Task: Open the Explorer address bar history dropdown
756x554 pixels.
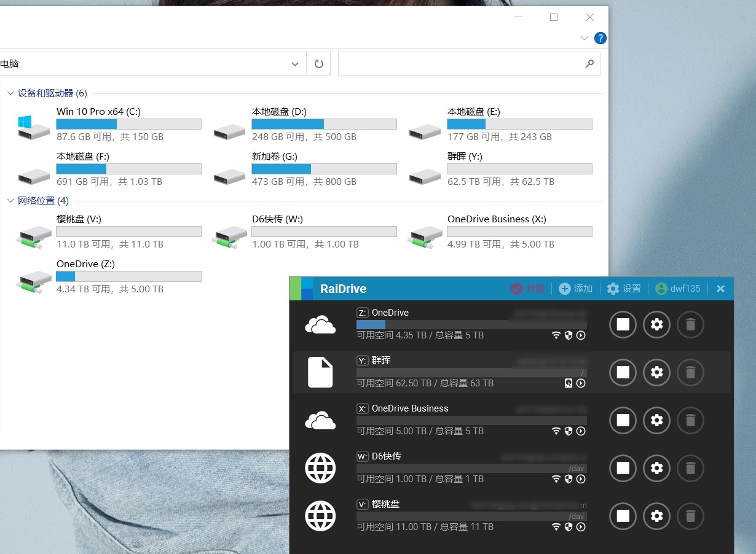Action: (295, 64)
